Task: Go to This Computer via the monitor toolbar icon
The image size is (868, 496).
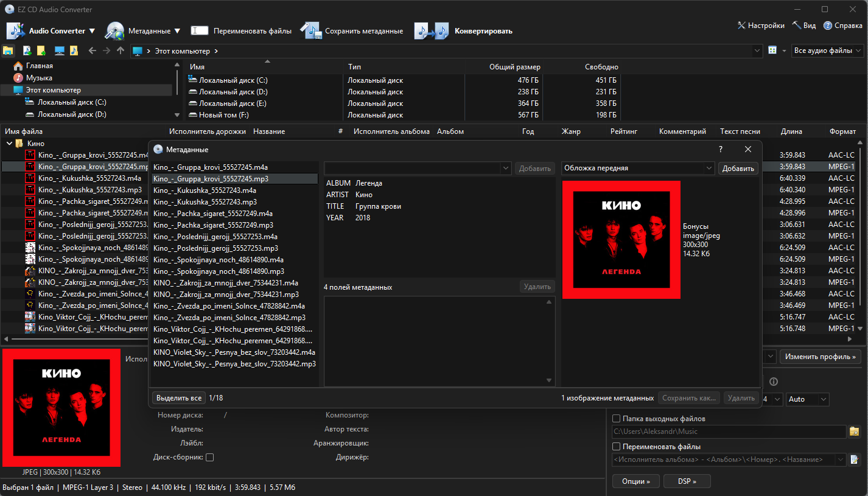Action: tap(60, 51)
